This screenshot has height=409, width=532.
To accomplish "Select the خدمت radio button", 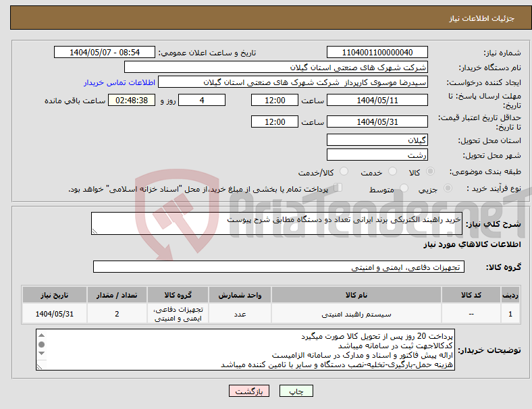I will (x=392, y=171).
